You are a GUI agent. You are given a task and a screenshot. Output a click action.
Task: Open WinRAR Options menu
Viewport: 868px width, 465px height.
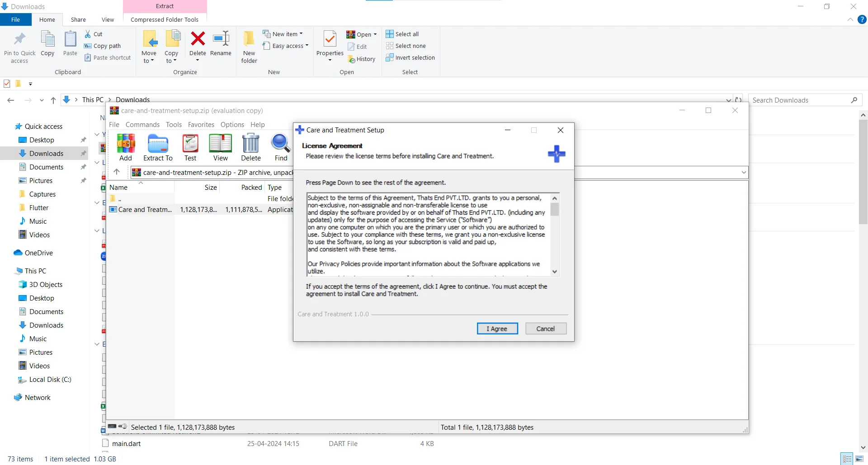[232, 124]
